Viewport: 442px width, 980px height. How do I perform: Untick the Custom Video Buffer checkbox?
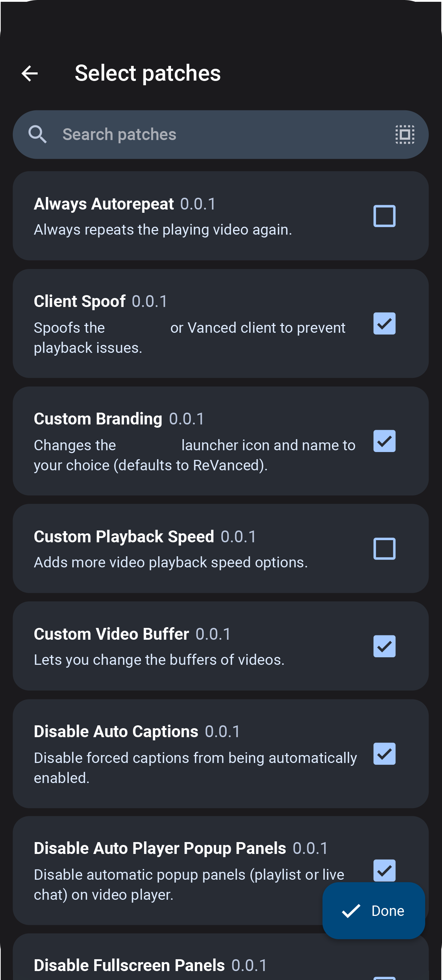tap(384, 647)
